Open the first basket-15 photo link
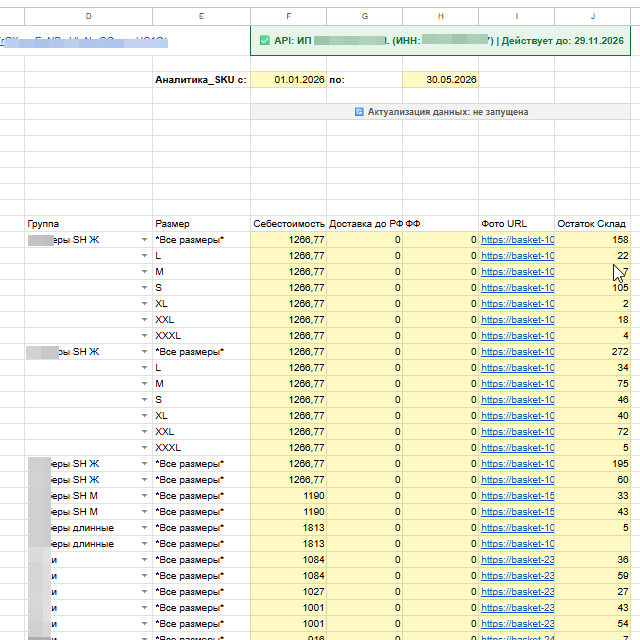Image resolution: width=640 pixels, height=640 pixels. coord(517,496)
